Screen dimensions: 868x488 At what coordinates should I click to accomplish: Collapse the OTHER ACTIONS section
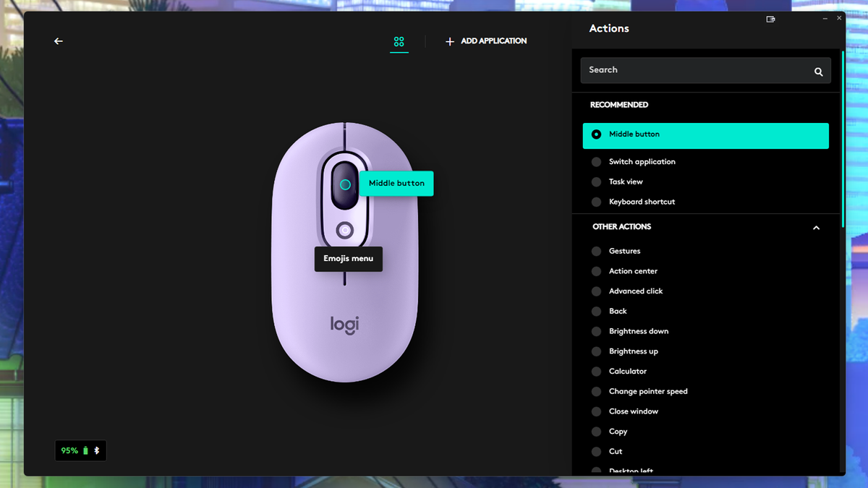816,227
